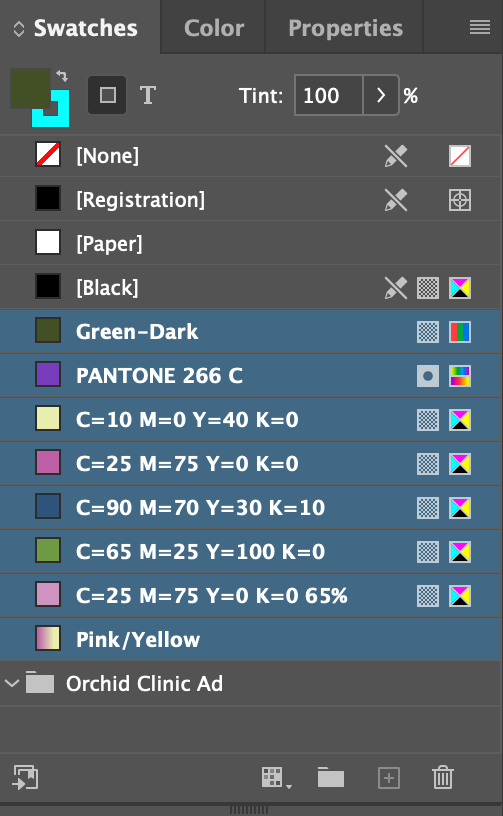Toggle formatting affects text T button
Image resolution: width=503 pixels, height=816 pixels.
(x=148, y=95)
